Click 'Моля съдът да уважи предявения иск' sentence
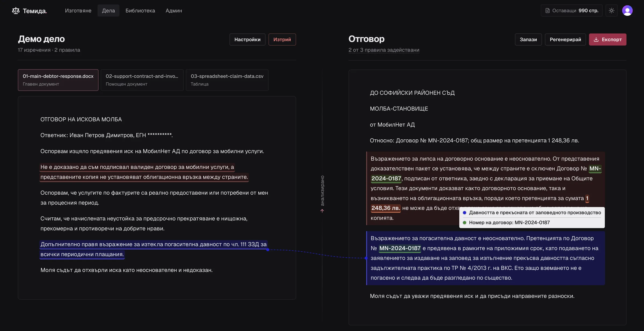This screenshot has height=331, width=644. [472, 296]
